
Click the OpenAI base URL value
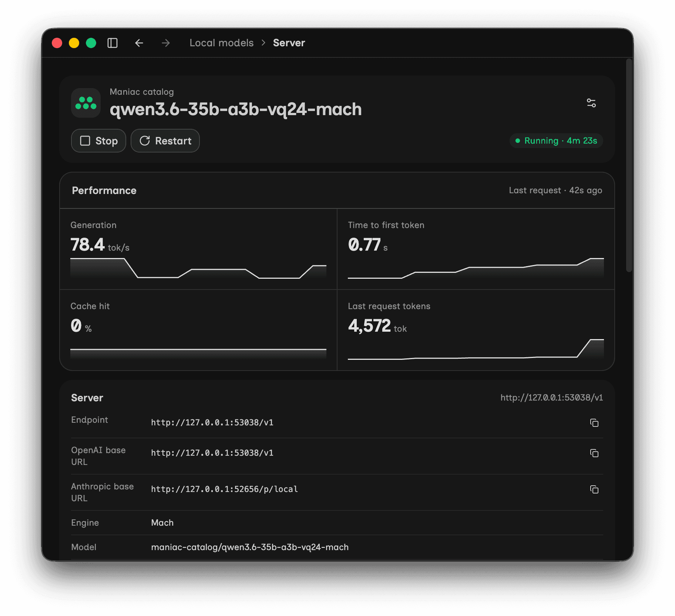212,453
